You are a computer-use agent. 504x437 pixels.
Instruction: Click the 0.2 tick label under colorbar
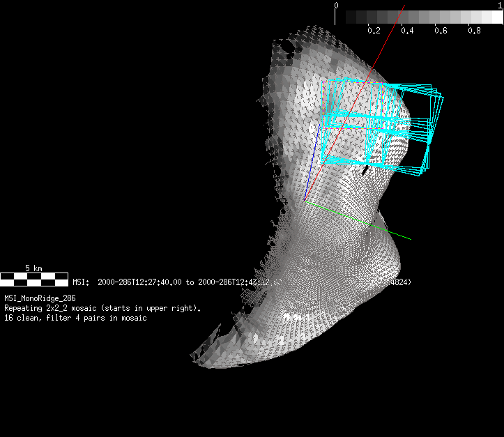click(374, 31)
